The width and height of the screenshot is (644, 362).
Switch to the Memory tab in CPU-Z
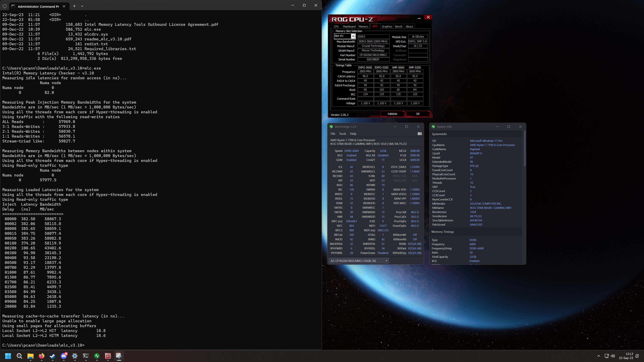click(x=363, y=26)
